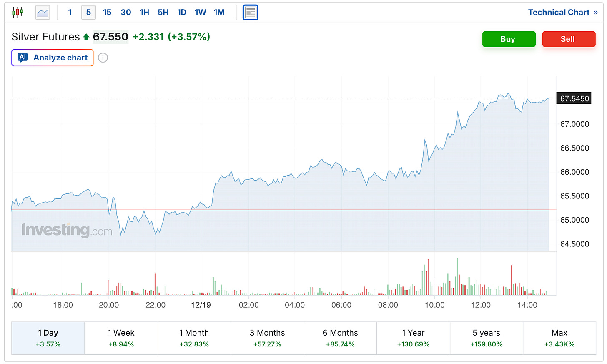The image size is (607, 364).
Task: Click the green up arrow beside Silver Futures
Action: click(86, 37)
